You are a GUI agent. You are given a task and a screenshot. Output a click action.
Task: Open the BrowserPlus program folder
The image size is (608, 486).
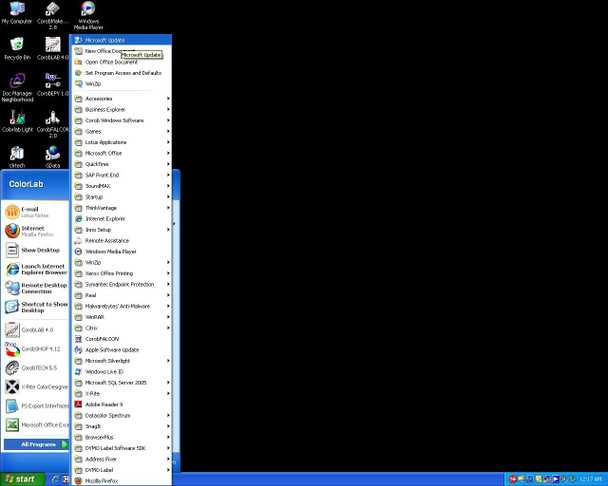click(121, 437)
